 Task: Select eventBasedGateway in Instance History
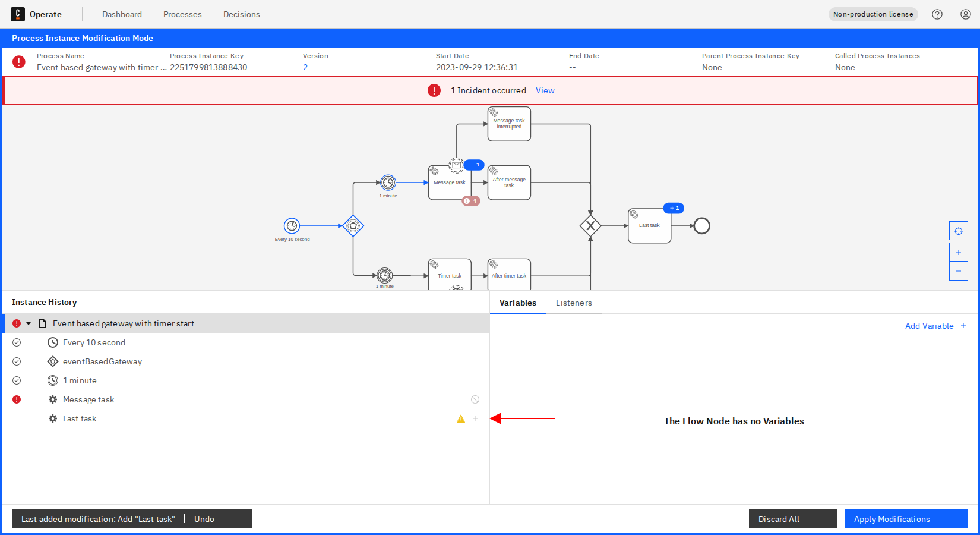pos(102,361)
